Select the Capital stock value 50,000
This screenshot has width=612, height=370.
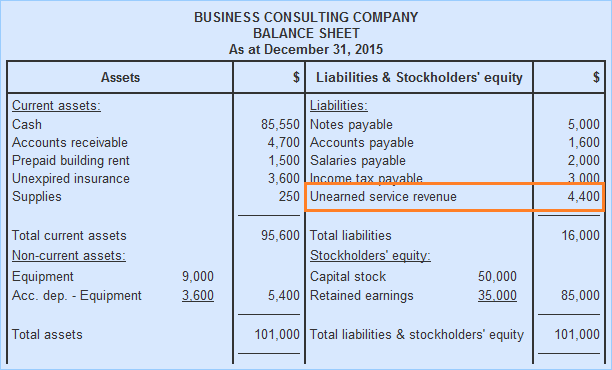(x=497, y=276)
